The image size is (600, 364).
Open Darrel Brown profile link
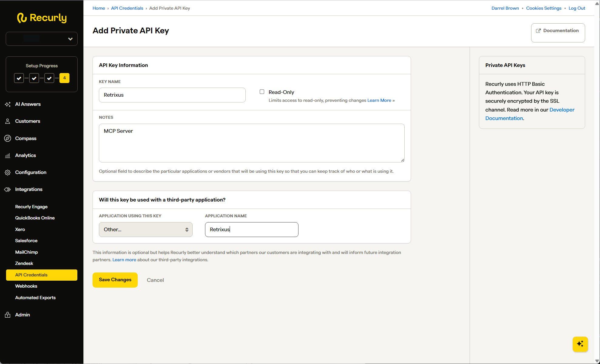505,8
